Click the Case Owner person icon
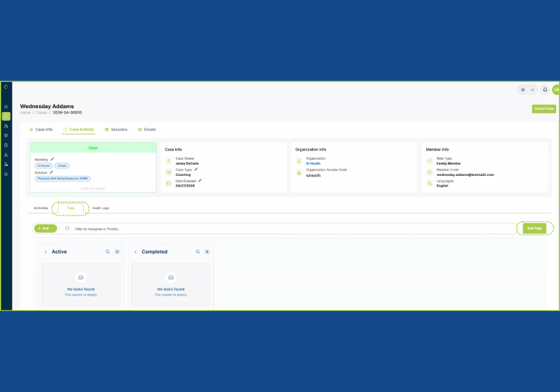The width and height of the screenshot is (560, 392). 169,161
